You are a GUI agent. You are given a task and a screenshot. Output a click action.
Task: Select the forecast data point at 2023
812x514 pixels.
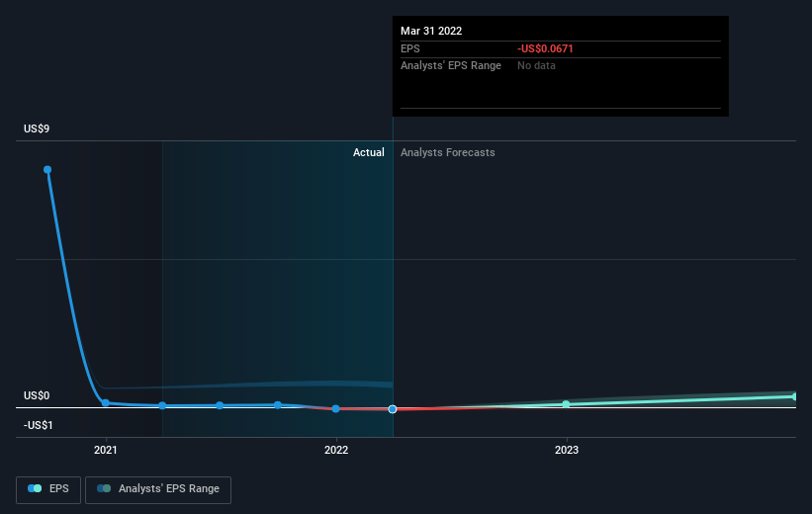(566, 404)
